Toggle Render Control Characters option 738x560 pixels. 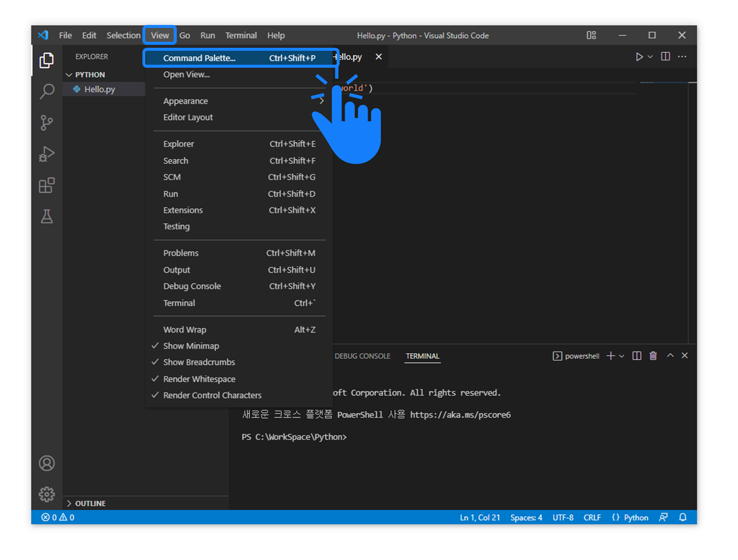click(x=239, y=395)
